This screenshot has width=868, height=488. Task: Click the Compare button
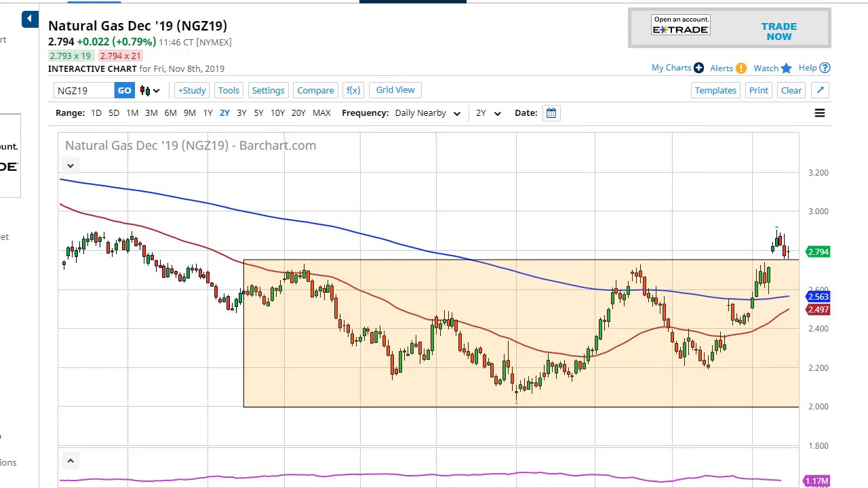(315, 90)
